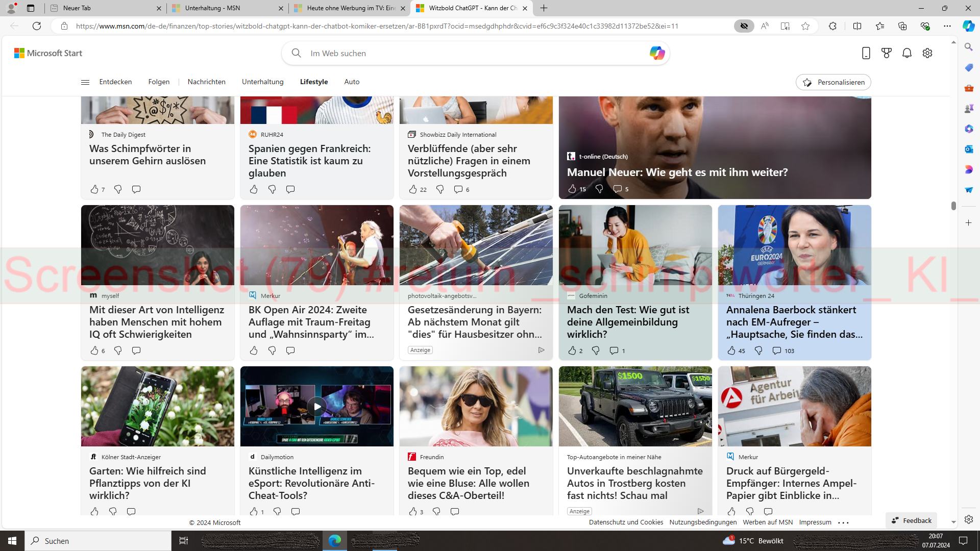Select Nachrichten in navigation bar

(x=206, y=82)
